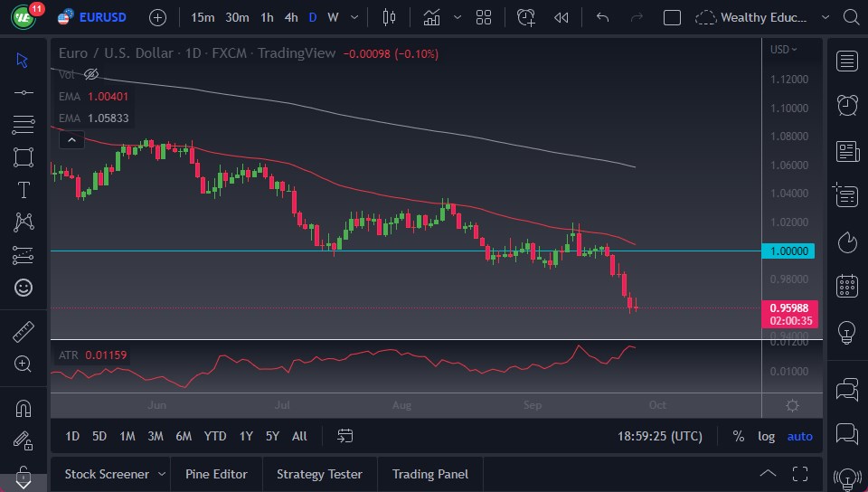Toggle auto scale on price axis

tap(799, 436)
